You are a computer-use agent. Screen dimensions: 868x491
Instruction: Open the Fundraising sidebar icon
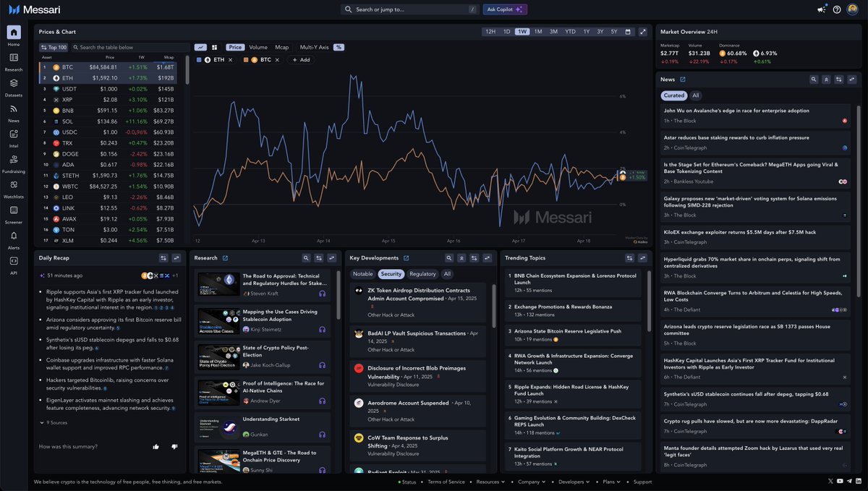pyautogui.click(x=14, y=159)
